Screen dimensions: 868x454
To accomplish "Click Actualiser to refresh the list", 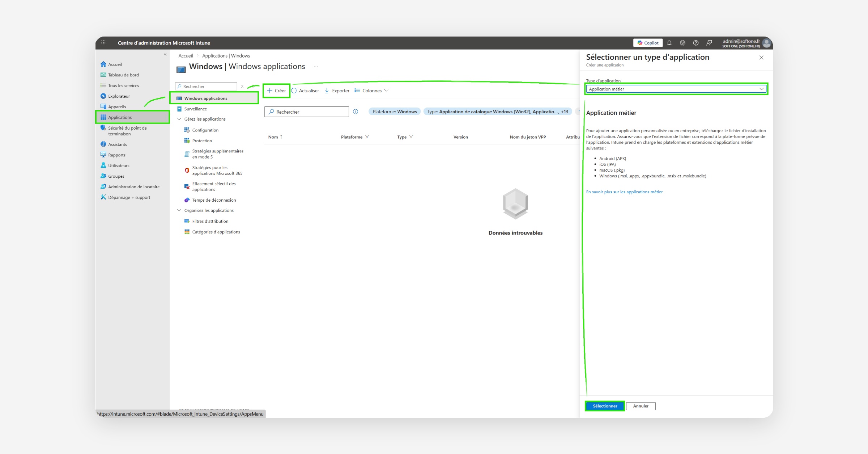I will 305,91.
